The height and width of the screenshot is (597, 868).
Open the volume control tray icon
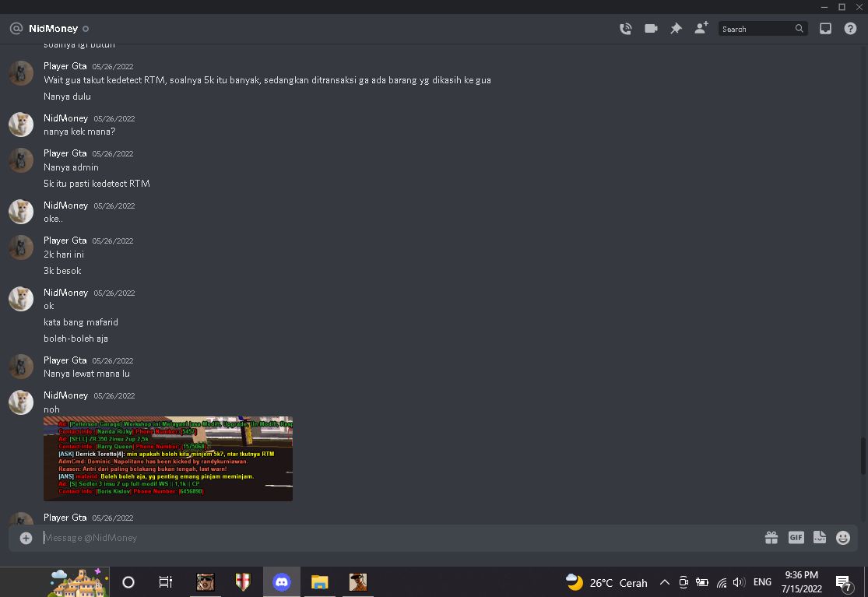(739, 582)
